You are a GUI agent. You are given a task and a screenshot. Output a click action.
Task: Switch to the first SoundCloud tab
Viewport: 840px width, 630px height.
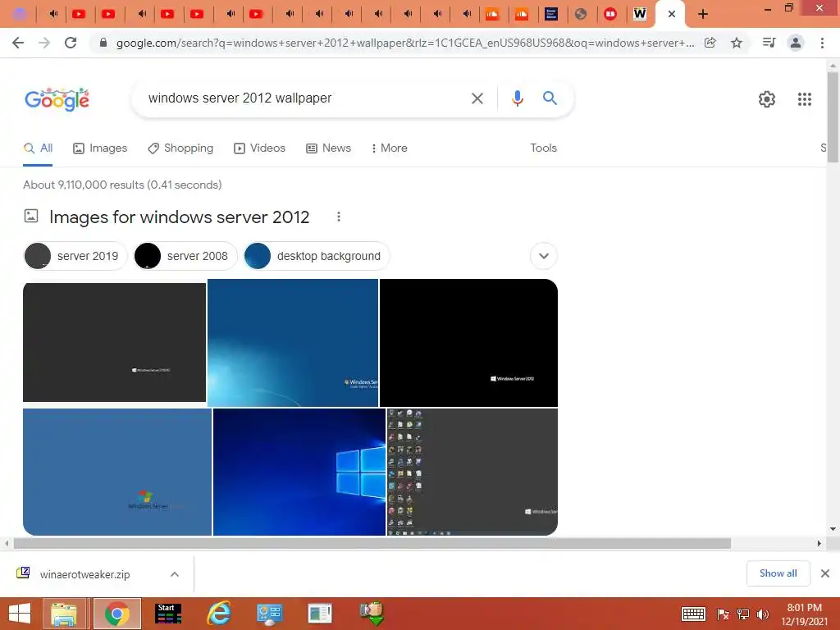pos(492,15)
